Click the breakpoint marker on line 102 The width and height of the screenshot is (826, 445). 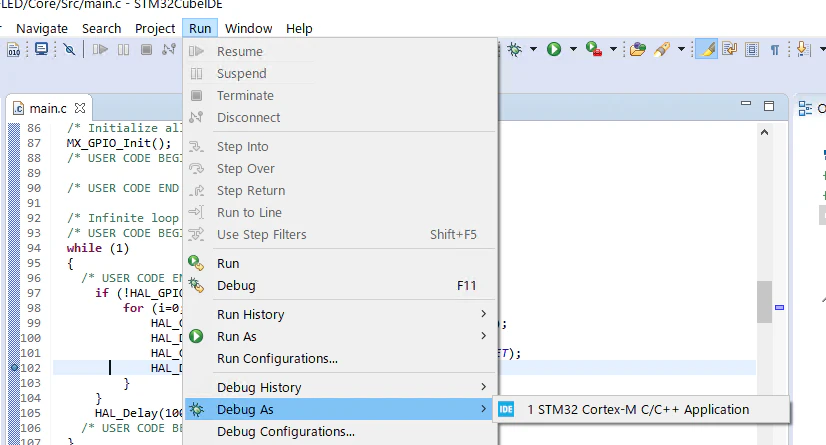pos(14,368)
